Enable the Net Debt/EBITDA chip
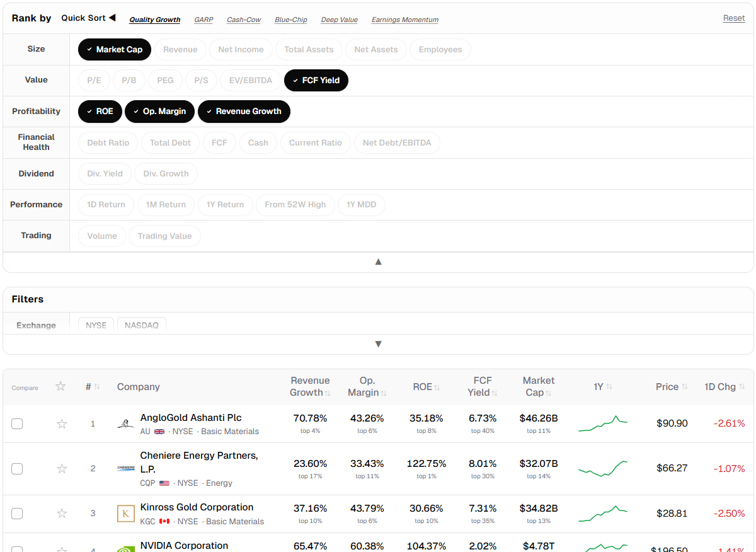This screenshot has width=756, height=552. 397,143
